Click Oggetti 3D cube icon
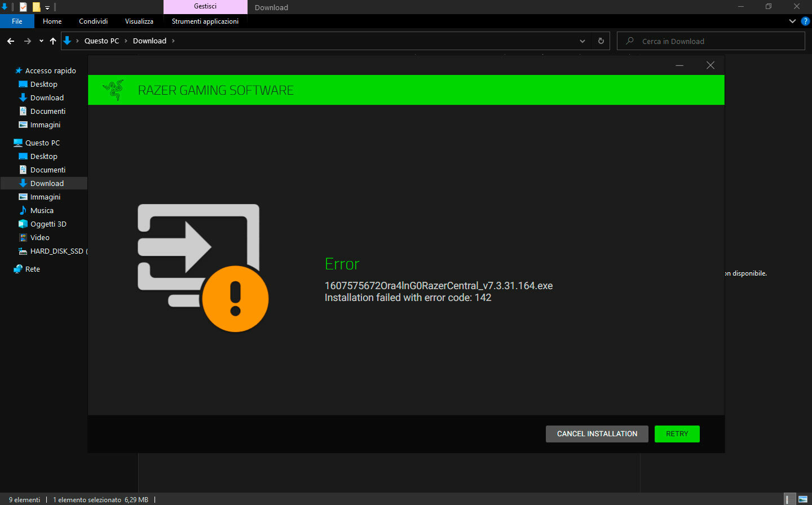 pyautogui.click(x=23, y=224)
